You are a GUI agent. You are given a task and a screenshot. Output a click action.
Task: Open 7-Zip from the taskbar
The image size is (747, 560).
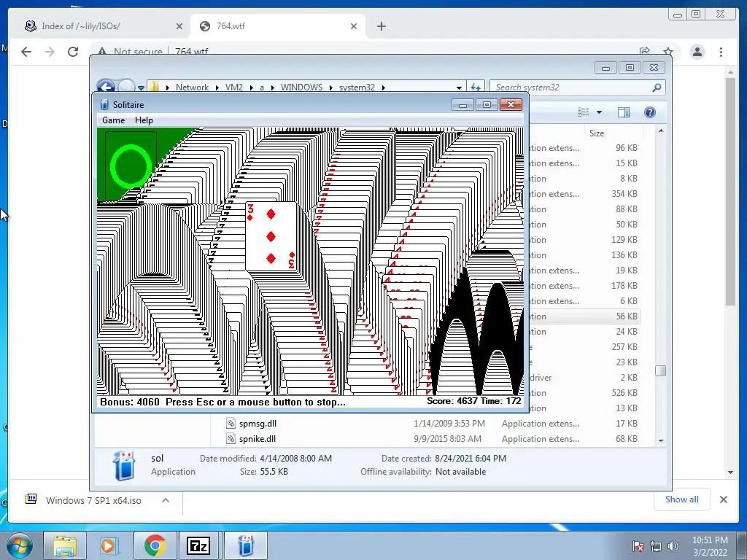coord(198,545)
